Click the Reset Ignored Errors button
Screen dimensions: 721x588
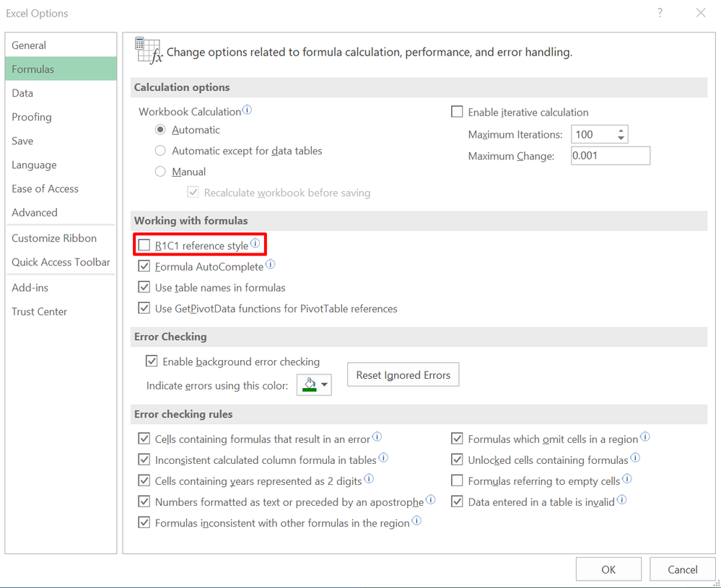[x=403, y=374]
